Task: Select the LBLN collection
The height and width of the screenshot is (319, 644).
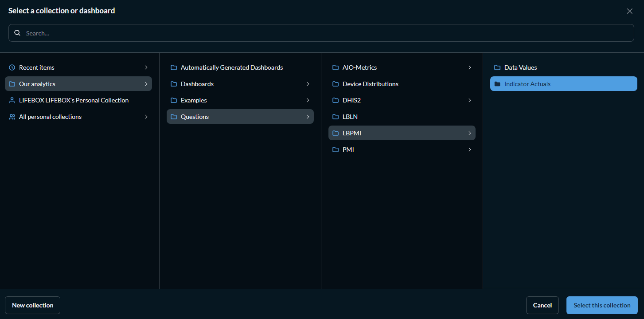Action: pyautogui.click(x=349, y=117)
